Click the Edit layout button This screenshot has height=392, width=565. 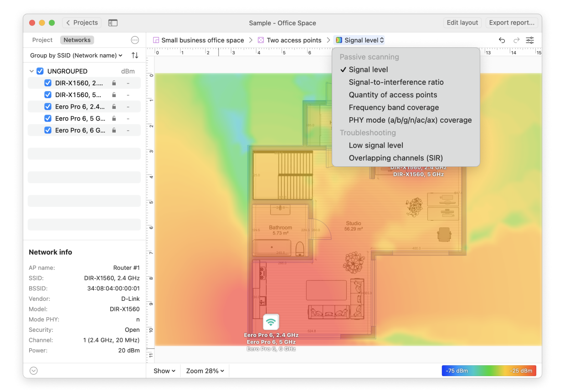[462, 23]
